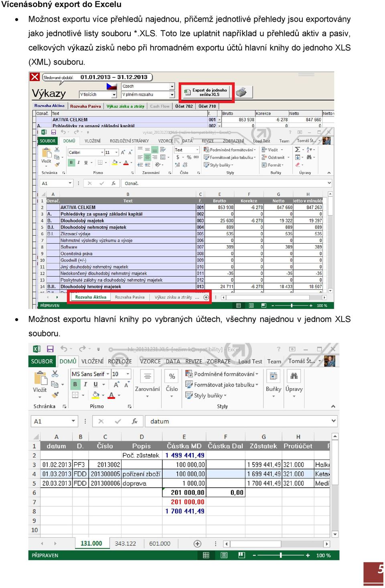Screen dimensions: 385x588
Task: Click the save icon in lower Excel title bar
Action: coord(50,349)
